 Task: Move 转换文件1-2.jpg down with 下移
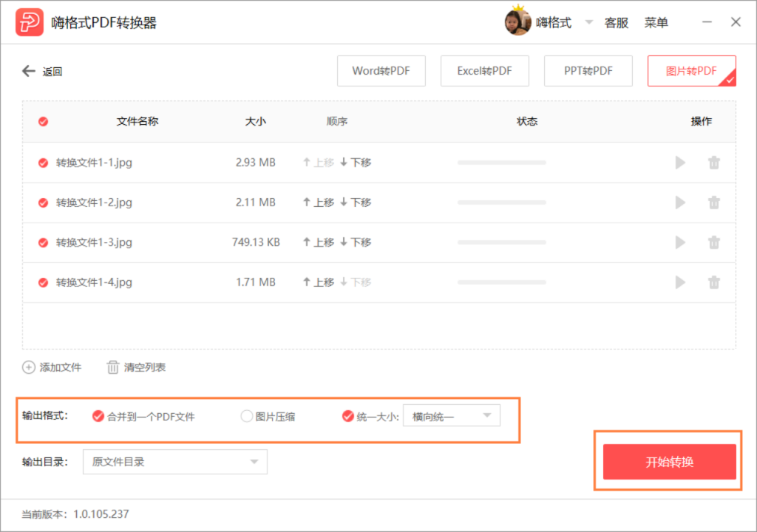[356, 202]
